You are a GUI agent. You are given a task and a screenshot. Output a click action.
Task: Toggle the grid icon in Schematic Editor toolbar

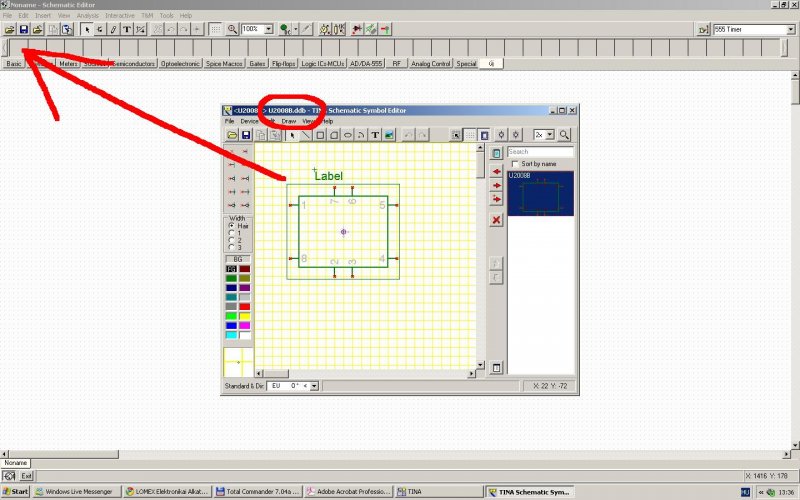(216, 29)
